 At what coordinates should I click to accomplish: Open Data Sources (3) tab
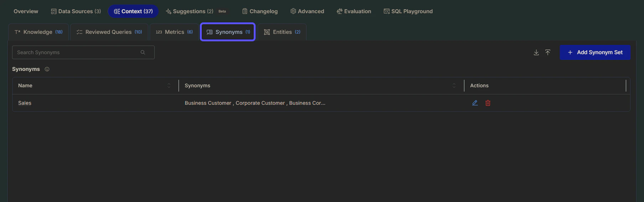(x=76, y=11)
